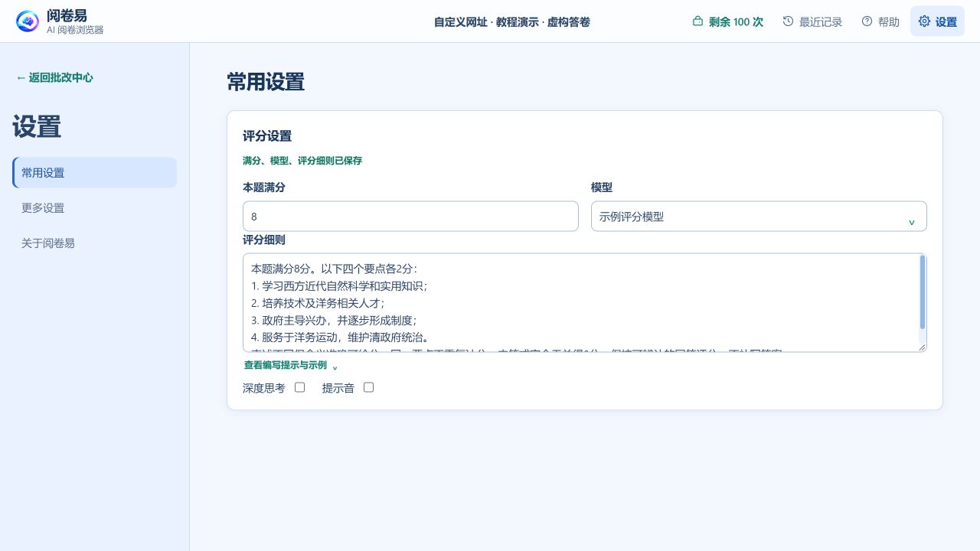Expand 查看编写提示与示例
Screen dimensions: 980x551
coord(291,365)
